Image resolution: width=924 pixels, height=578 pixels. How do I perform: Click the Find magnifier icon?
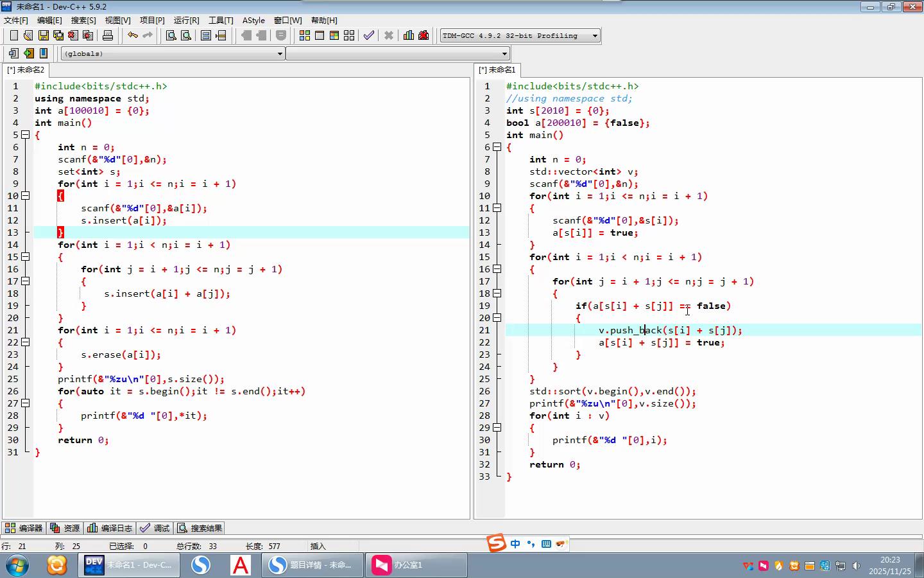171,35
